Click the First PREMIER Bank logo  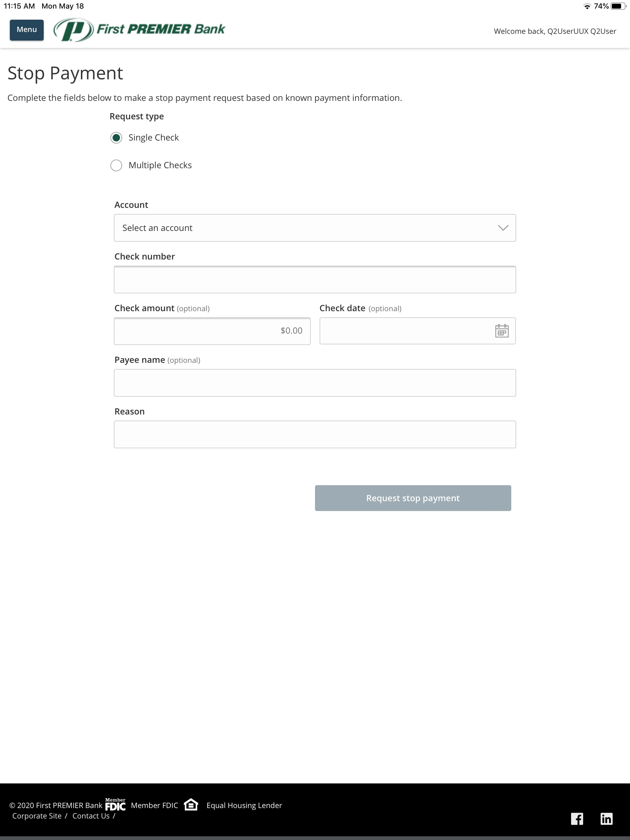139,30
